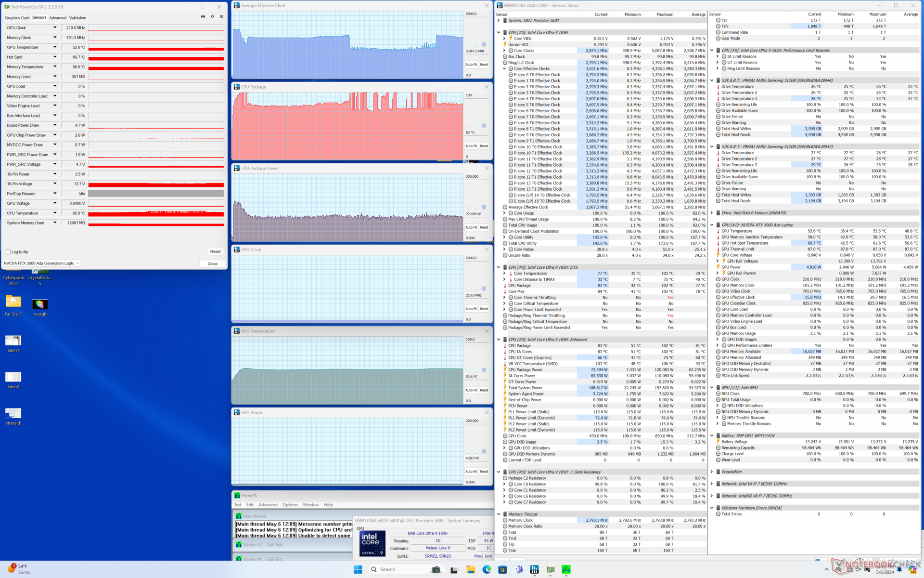This screenshot has width=924, height=578.
Task: Open the stressidl desktop file
Action: point(13,416)
